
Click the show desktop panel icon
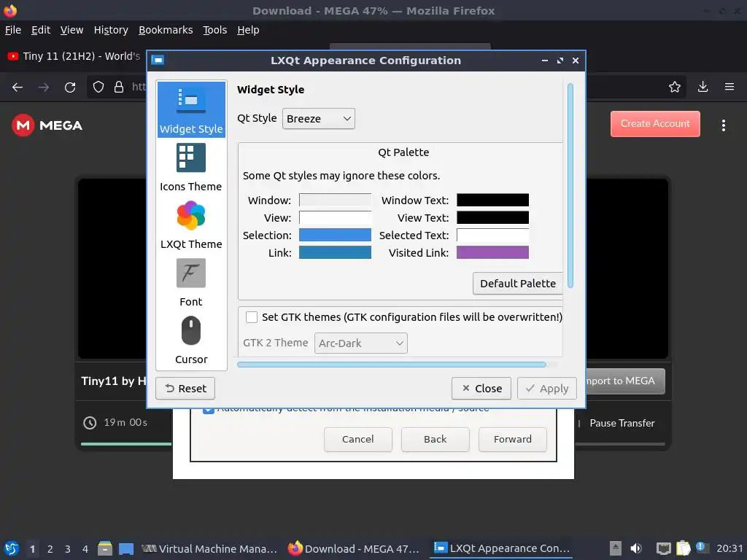click(x=126, y=548)
